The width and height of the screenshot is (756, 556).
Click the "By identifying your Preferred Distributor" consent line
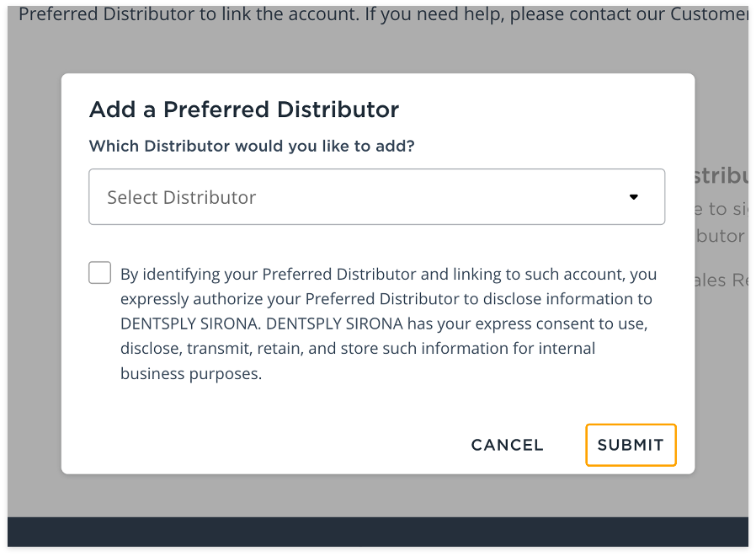coord(388,274)
